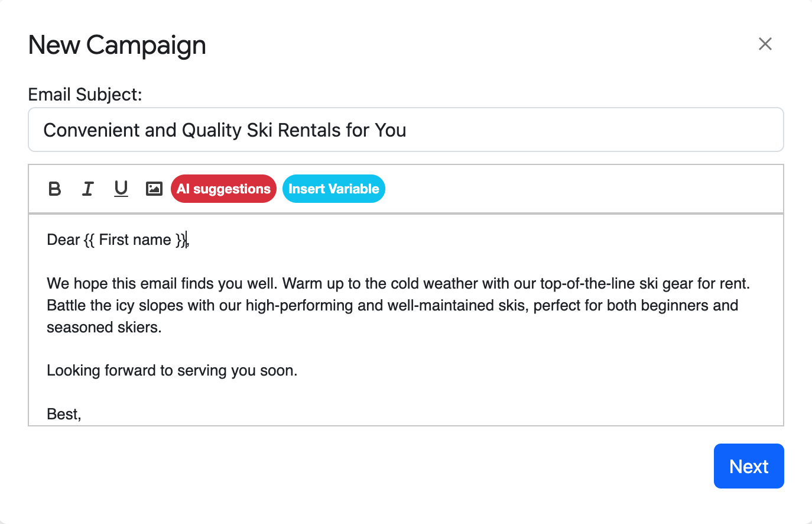Open the Insert Variable options
This screenshot has height=524, width=812.
[334, 189]
